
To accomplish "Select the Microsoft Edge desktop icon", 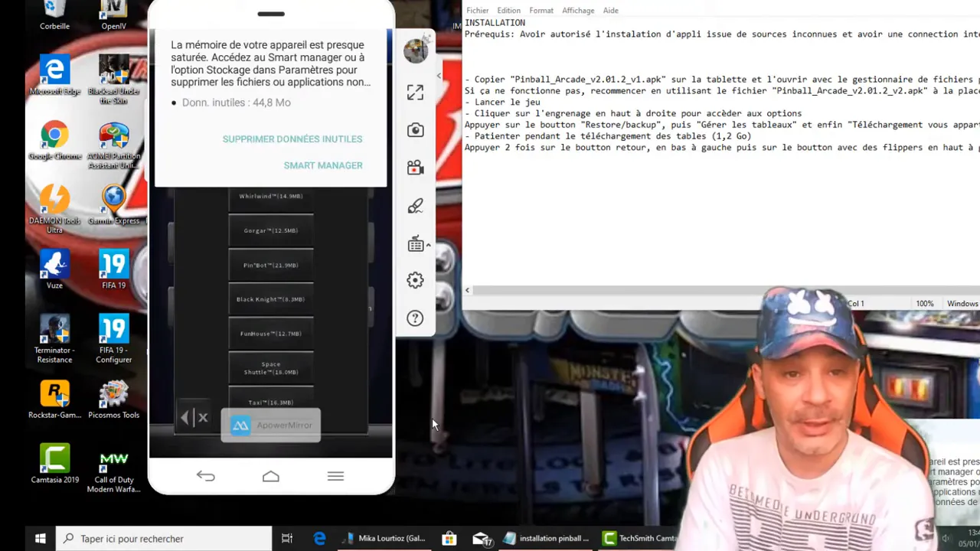I will pos(54,77).
